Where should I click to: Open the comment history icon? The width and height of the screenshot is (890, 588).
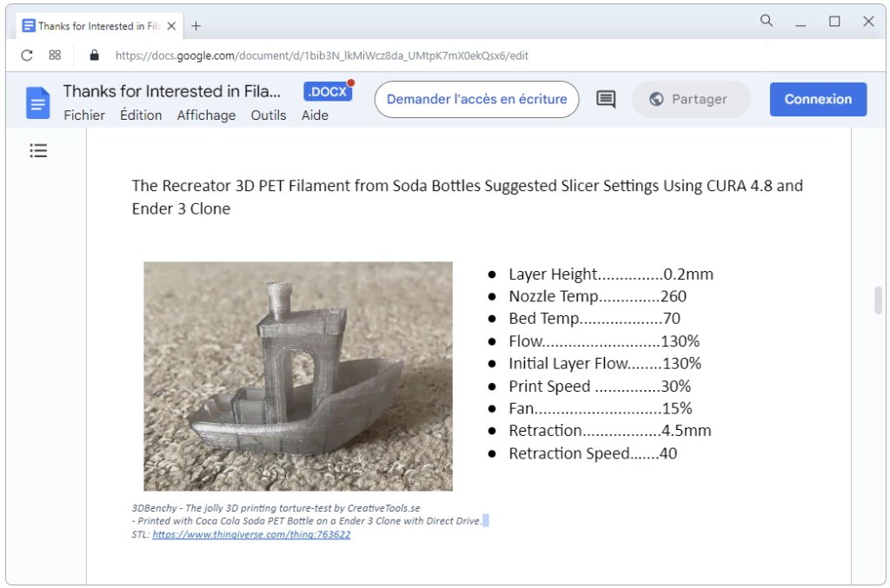(x=606, y=99)
